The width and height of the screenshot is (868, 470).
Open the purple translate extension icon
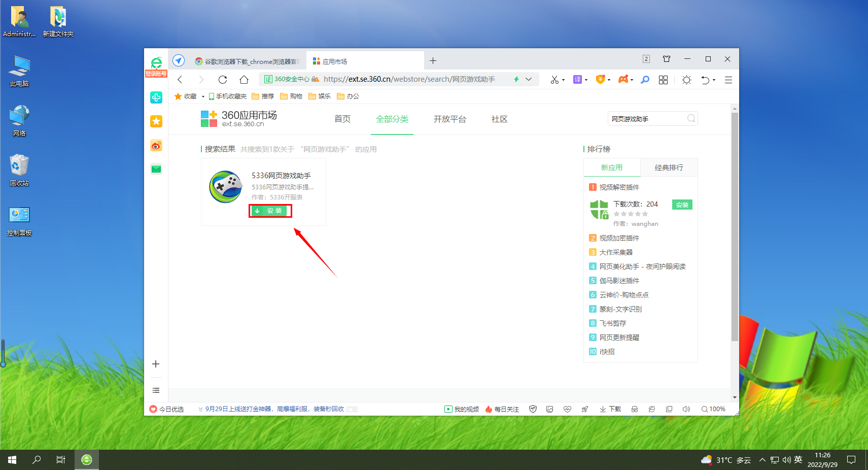tap(577, 80)
